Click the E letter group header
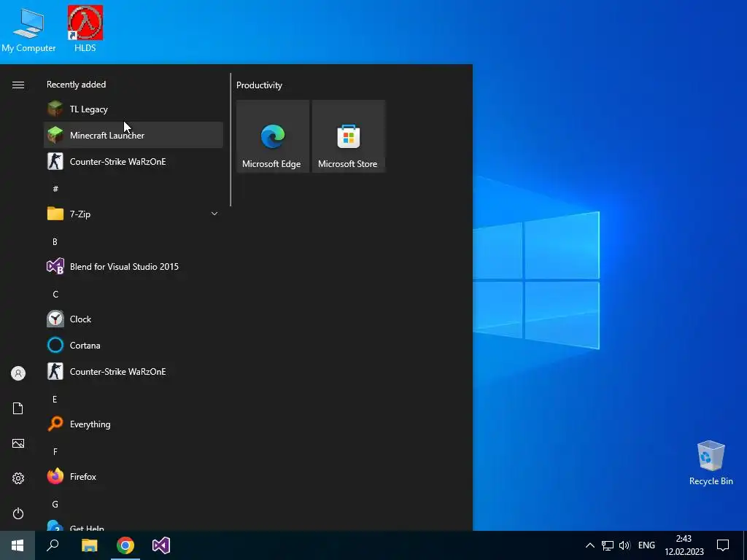 coord(55,399)
